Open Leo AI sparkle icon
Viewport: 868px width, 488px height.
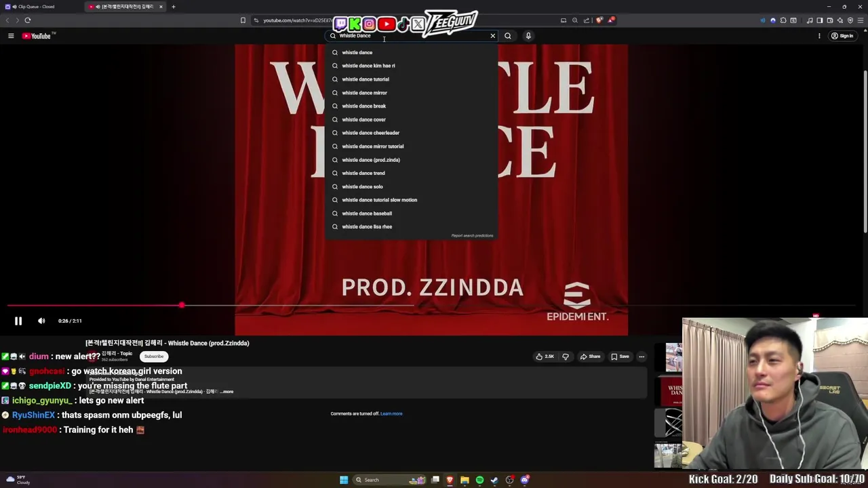tap(840, 20)
